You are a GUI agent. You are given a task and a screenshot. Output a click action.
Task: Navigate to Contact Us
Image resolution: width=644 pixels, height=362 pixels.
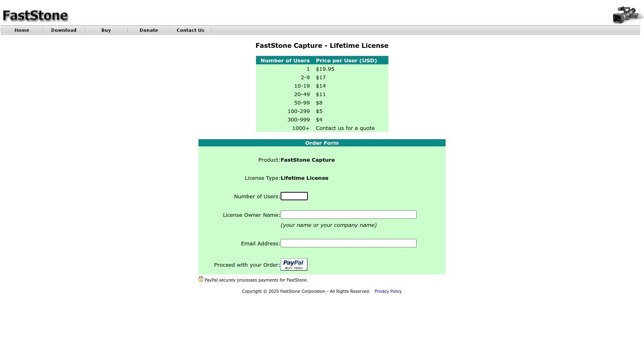[x=190, y=30]
